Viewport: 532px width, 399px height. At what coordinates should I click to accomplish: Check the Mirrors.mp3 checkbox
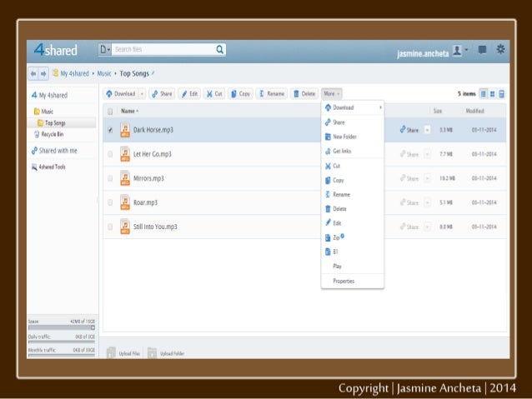pyautogui.click(x=110, y=178)
